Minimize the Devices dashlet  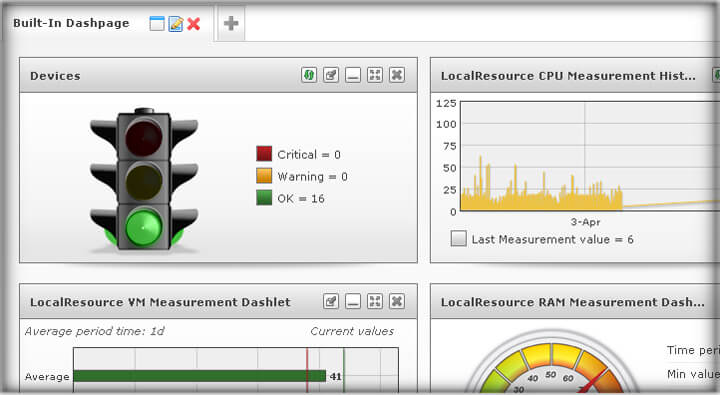coord(353,75)
